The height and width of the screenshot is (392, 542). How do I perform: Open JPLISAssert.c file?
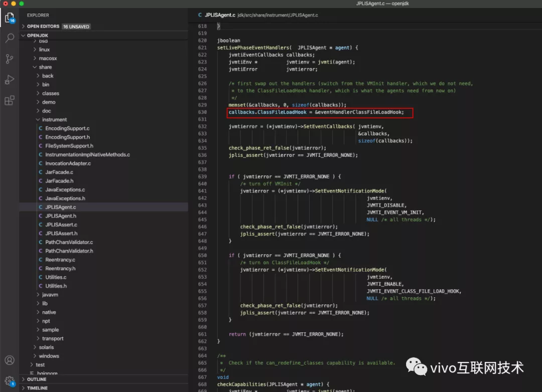tap(61, 225)
